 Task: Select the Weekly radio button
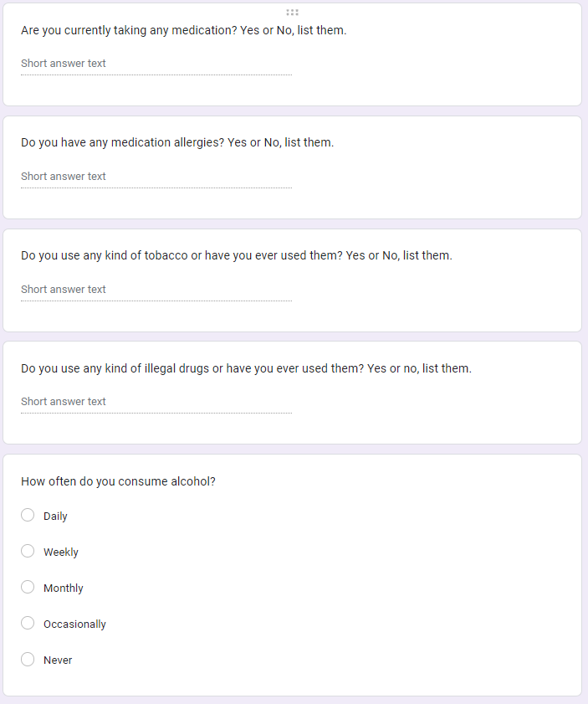click(28, 552)
